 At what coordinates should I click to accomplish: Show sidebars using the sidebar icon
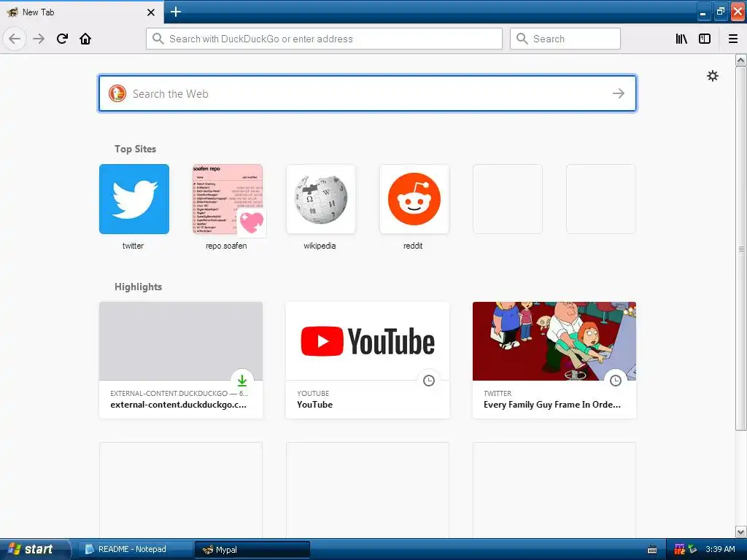coord(705,39)
